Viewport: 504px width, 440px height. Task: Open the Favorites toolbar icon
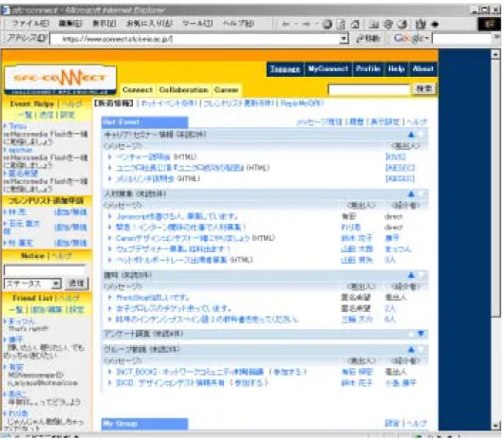click(388, 24)
